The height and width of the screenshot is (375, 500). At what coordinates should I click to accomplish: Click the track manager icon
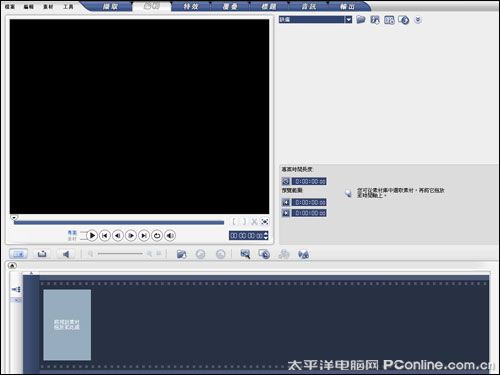pos(284,254)
